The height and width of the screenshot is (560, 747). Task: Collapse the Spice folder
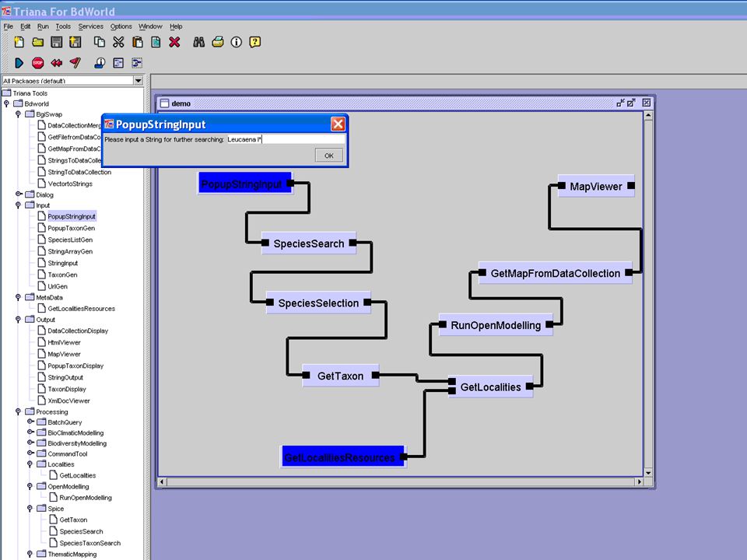(x=30, y=508)
